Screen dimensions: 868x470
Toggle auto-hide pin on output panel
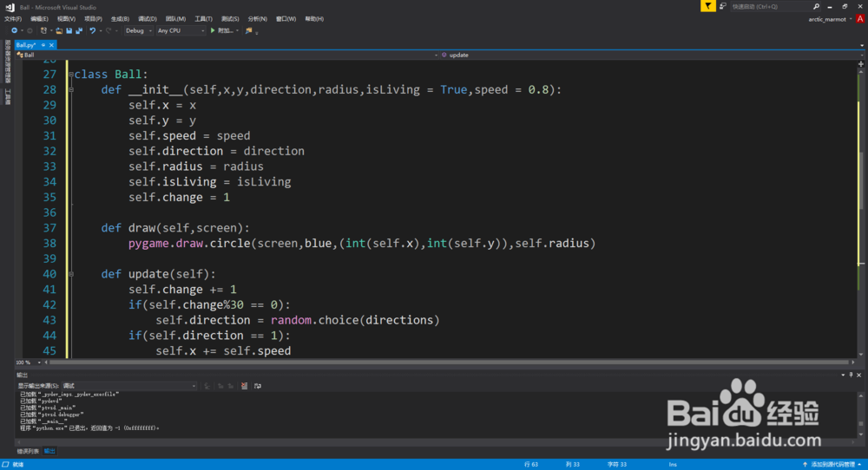(x=851, y=375)
